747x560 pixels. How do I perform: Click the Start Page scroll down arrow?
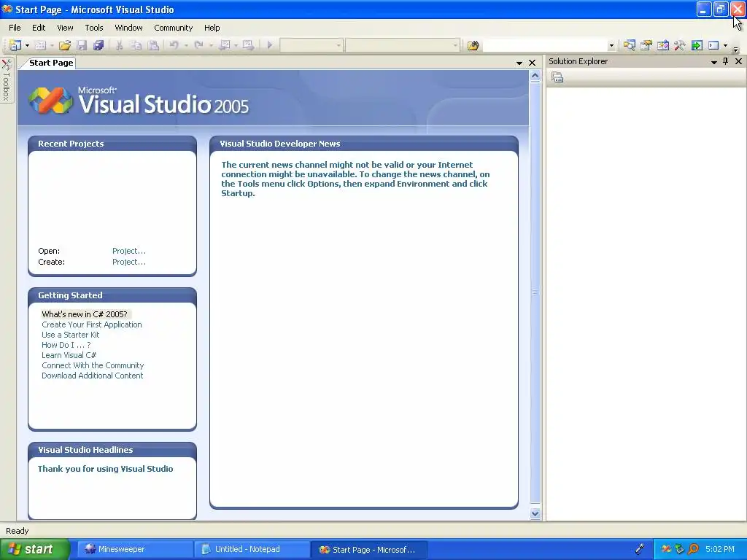(x=535, y=513)
